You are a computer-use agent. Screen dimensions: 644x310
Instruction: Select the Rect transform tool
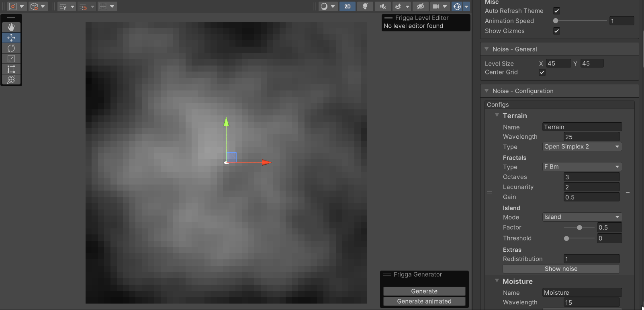[11, 69]
